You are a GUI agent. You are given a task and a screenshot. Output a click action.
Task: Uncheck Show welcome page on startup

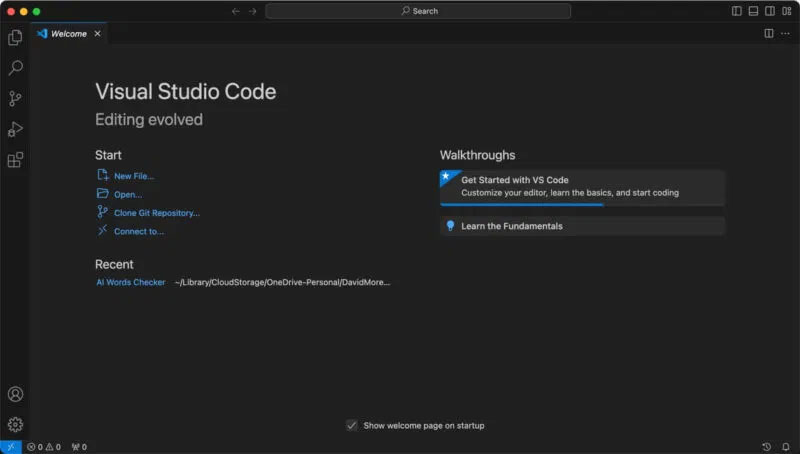click(352, 425)
